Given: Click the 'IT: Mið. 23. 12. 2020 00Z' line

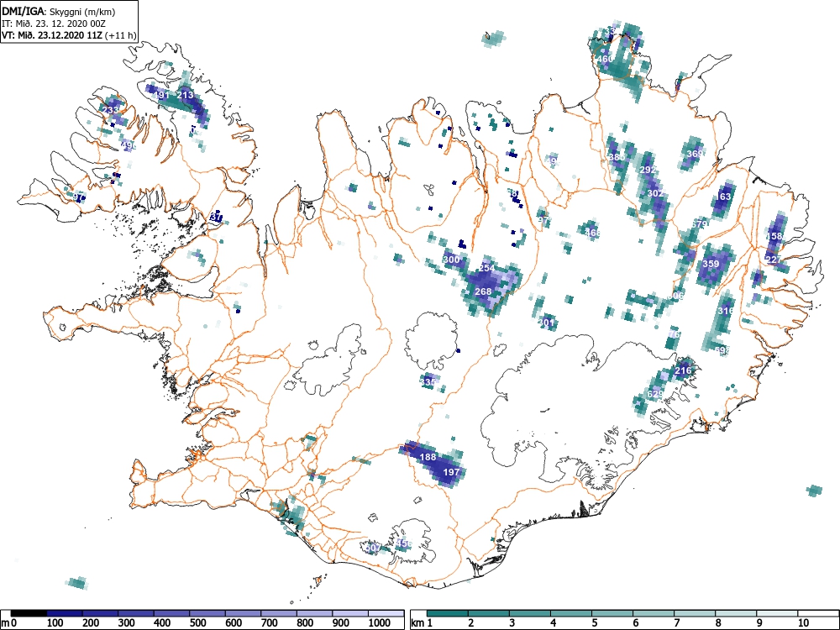Looking at the screenshot, I should coord(54,24).
